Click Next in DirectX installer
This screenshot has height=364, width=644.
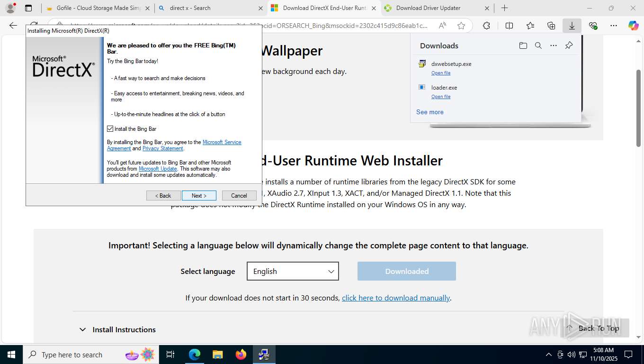(x=199, y=196)
